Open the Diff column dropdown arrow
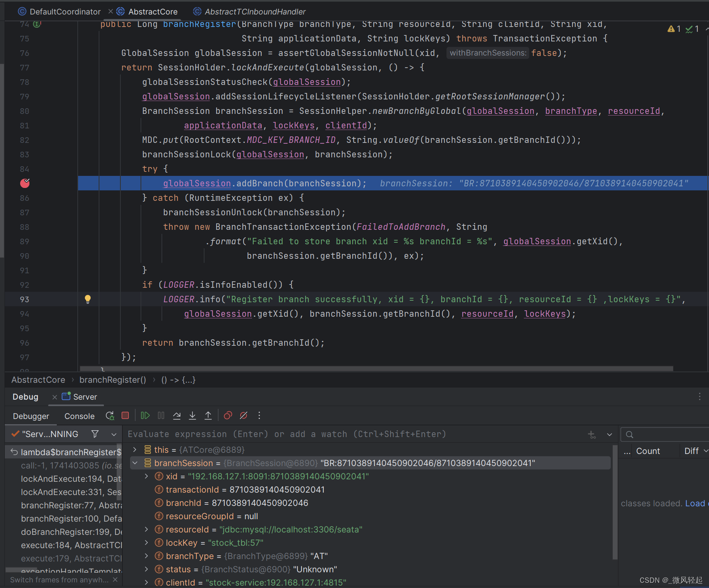The image size is (709, 588). coord(706,451)
